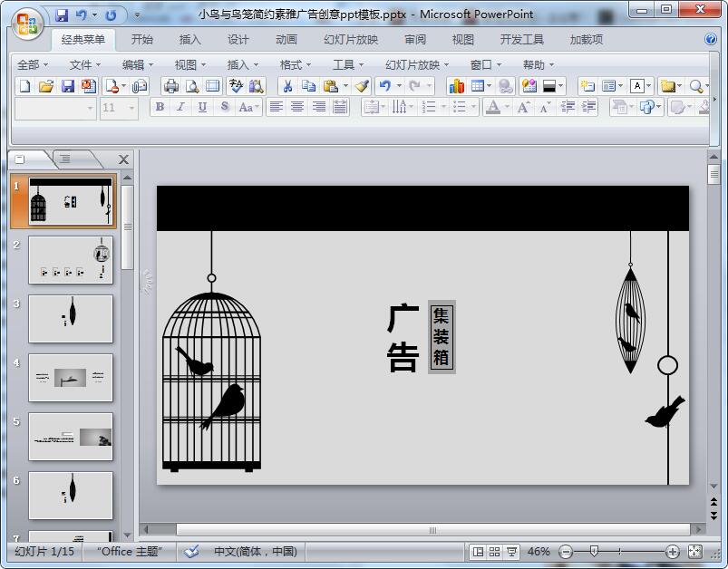Open the 全部 dropdown menu
Image resolution: width=728 pixels, height=569 pixels.
pos(33,65)
